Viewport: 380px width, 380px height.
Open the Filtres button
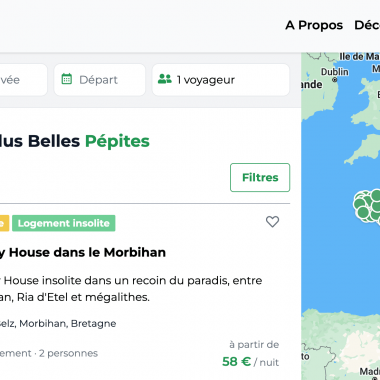[x=260, y=177]
